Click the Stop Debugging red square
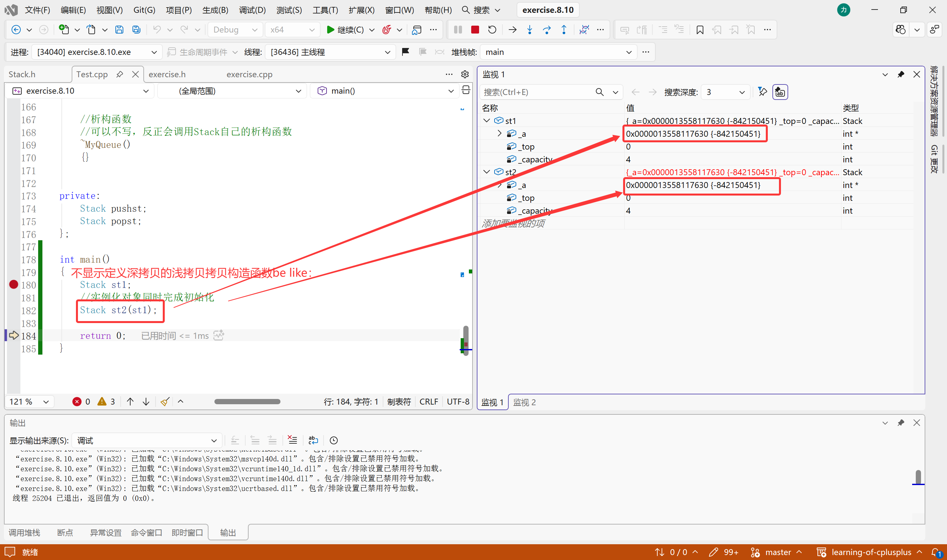Viewport: 947px width, 560px height. click(475, 30)
